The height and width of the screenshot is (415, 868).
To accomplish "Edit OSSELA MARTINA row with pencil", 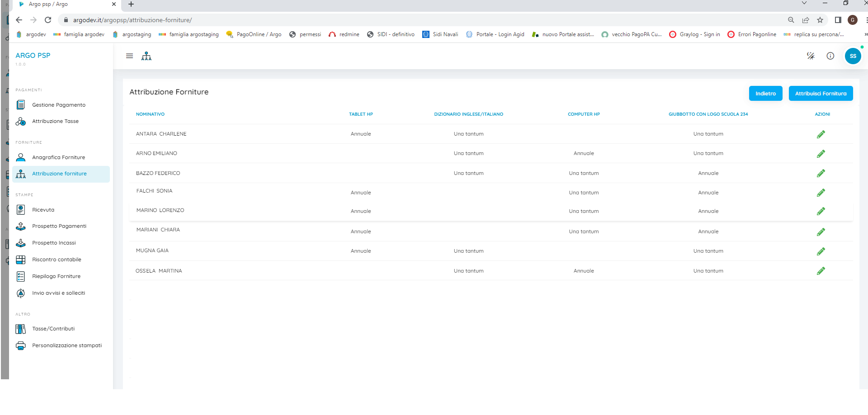I will point(821,271).
